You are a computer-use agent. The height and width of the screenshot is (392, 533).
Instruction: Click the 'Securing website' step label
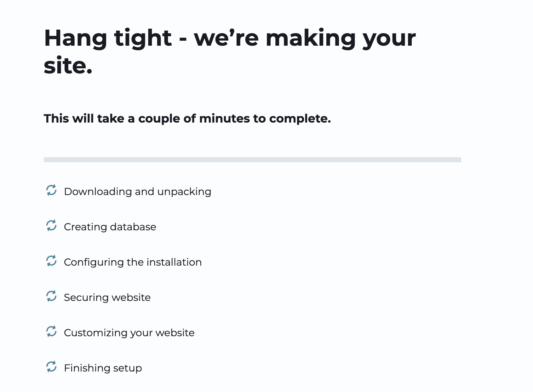(x=107, y=297)
